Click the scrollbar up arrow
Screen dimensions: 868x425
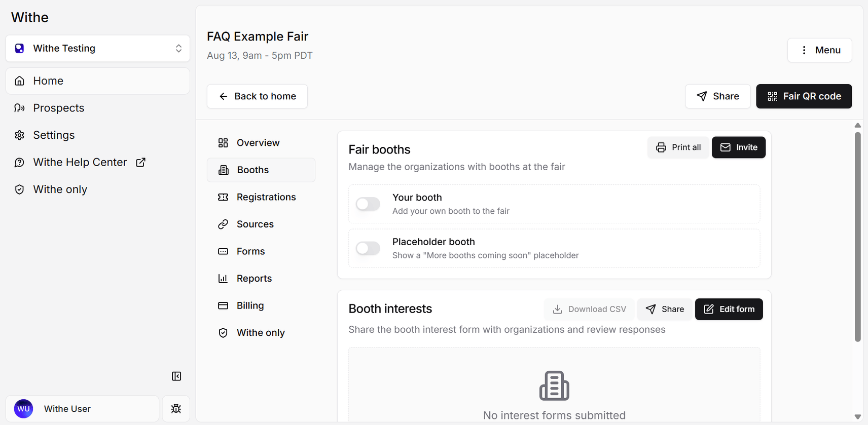click(x=858, y=125)
